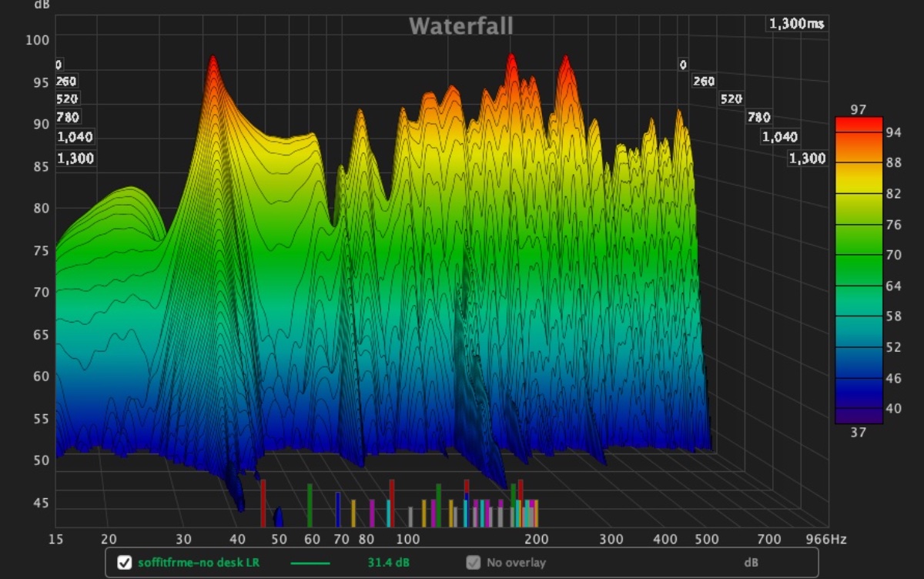Viewport: 924px width, 579px height.
Task: Toggle the soffitfrme-no desk LR trace checkbox
Action: pyautogui.click(x=124, y=563)
